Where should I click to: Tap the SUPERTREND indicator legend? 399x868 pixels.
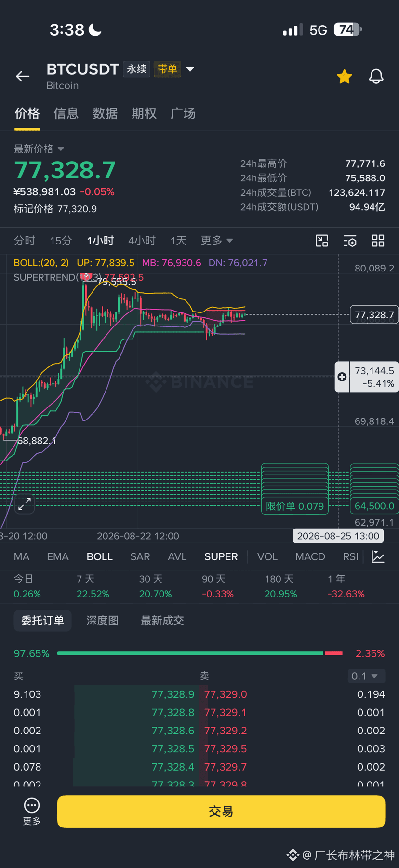[79, 277]
